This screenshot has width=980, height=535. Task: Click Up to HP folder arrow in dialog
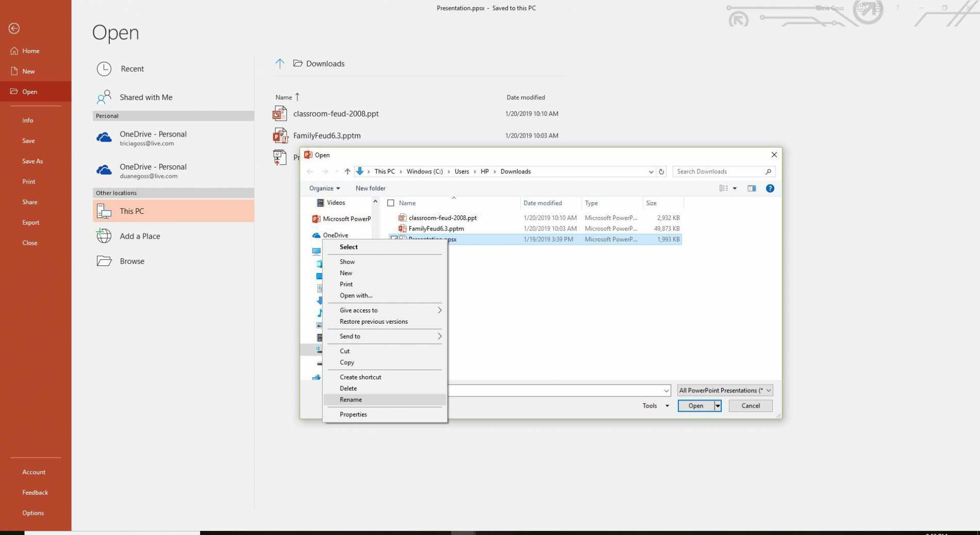click(347, 172)
